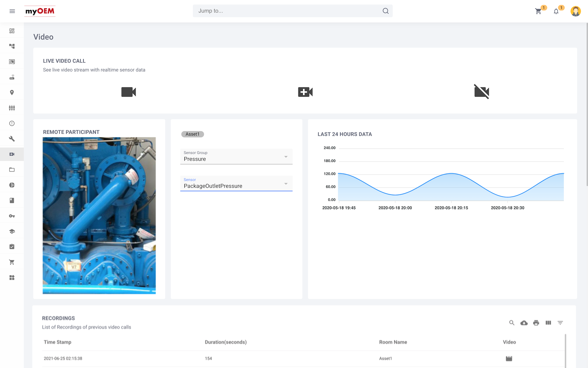Click the Asset1 room name cell

[x=385, y=359]
